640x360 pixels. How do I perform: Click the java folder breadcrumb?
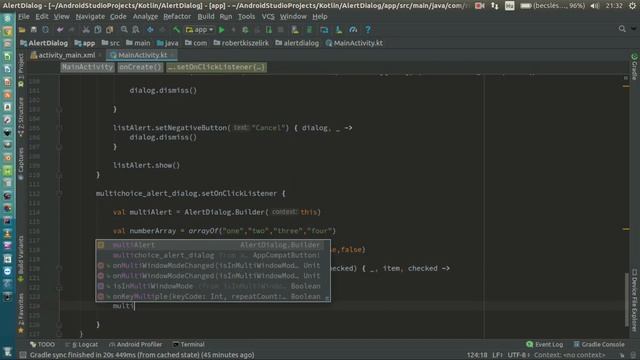coord(167,43)
